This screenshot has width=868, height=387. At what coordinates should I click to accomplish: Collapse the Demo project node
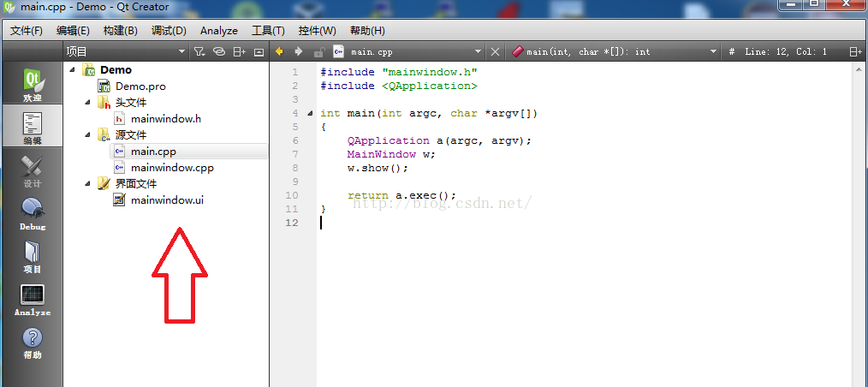[x=73, y=69]
